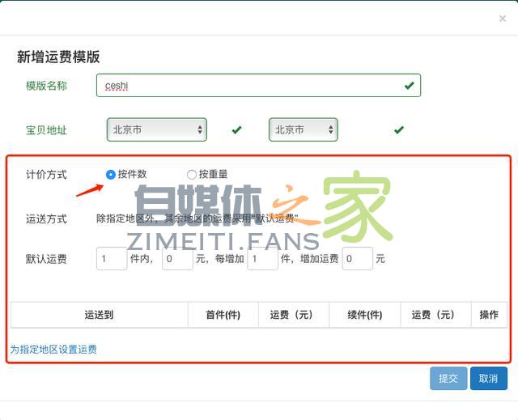The image size is (518, 420).
Task: Click the 操作 column header
Action: pos(489,315)
